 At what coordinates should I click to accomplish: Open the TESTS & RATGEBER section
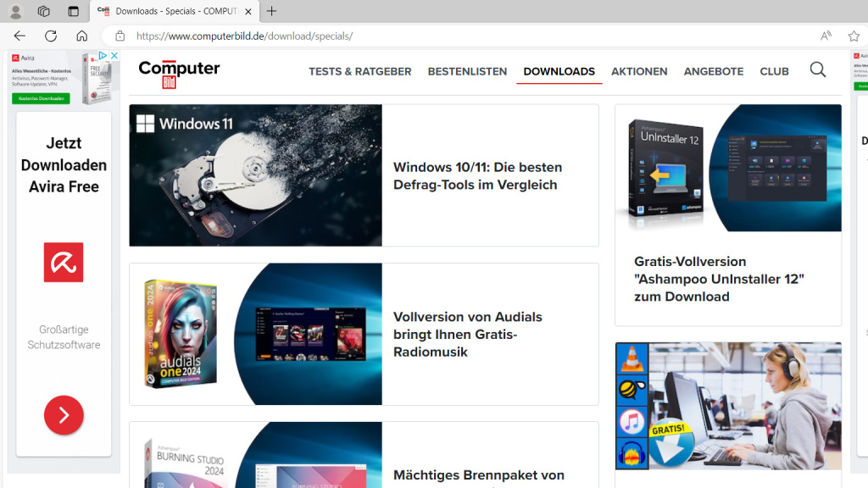point(359,71)
